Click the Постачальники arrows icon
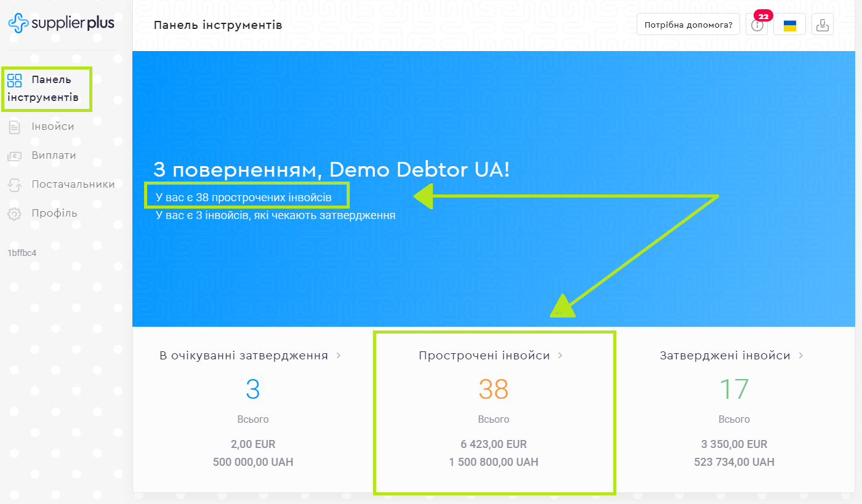862x504 pixels. tap(15, 185)
